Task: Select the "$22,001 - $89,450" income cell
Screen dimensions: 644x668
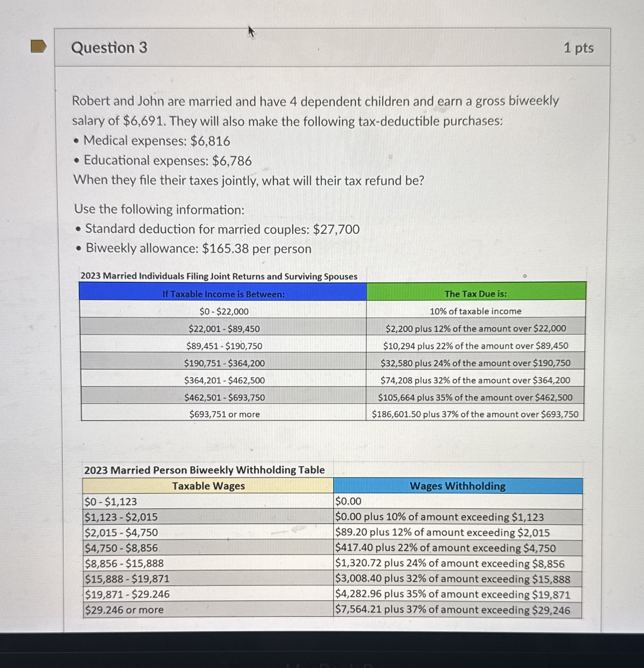Action: click(x=223, y=326)
